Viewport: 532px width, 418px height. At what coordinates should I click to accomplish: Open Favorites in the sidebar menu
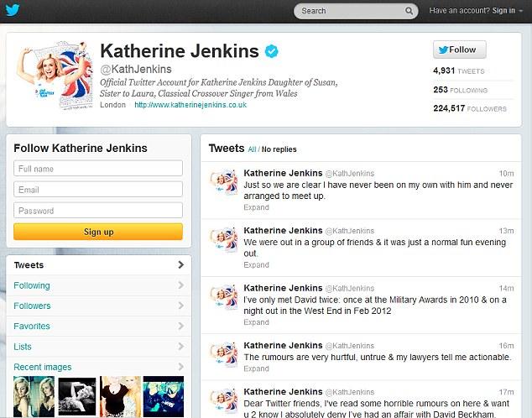(x=99, y=326)
